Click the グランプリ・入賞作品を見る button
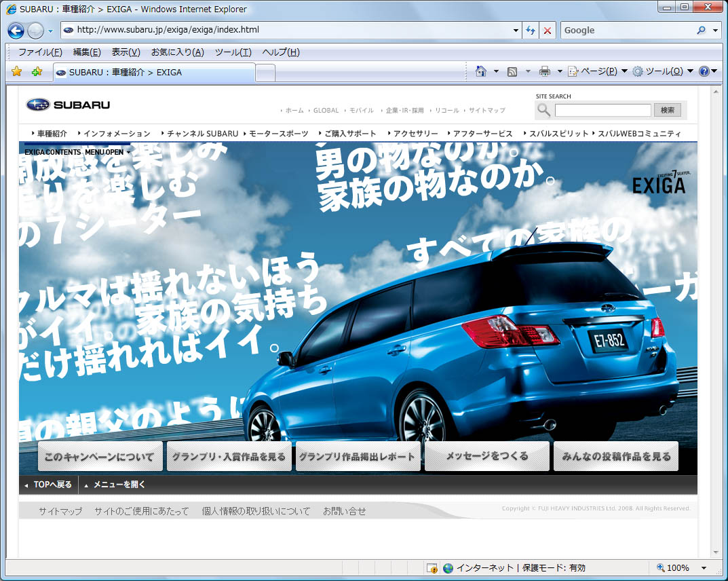 tap(229, 457)
